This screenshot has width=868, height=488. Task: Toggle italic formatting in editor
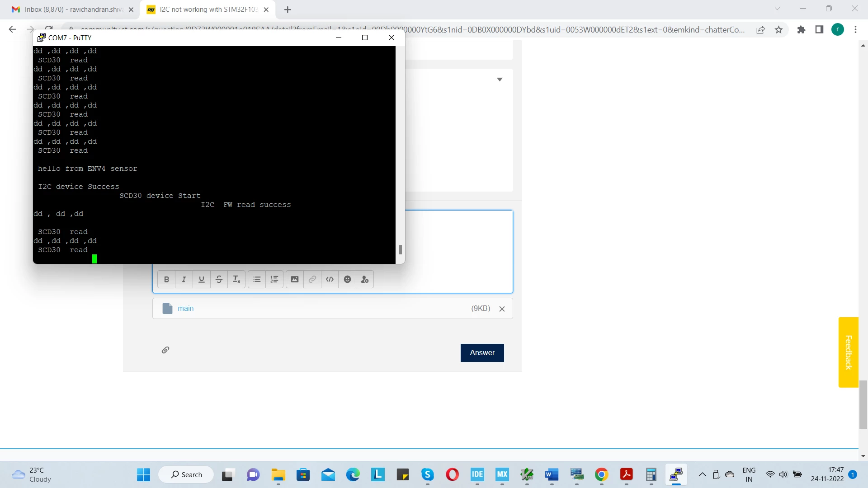[184, 279]
